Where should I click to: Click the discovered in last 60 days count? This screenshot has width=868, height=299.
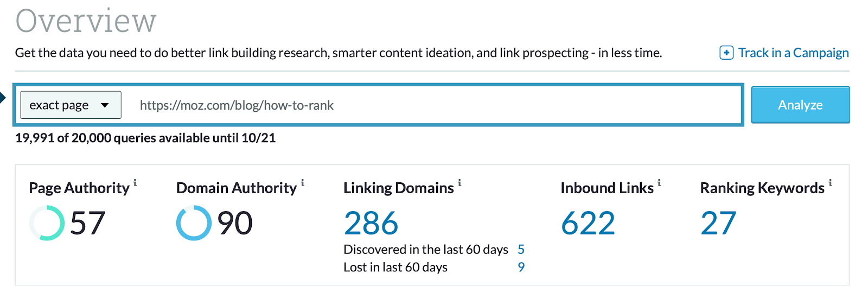(521, 250)
